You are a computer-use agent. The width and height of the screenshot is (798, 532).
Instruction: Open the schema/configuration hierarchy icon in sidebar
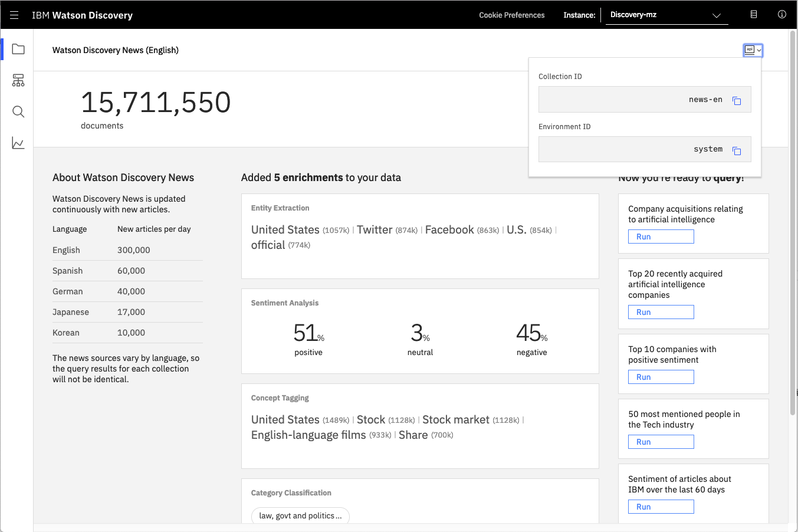coord(18,80)
